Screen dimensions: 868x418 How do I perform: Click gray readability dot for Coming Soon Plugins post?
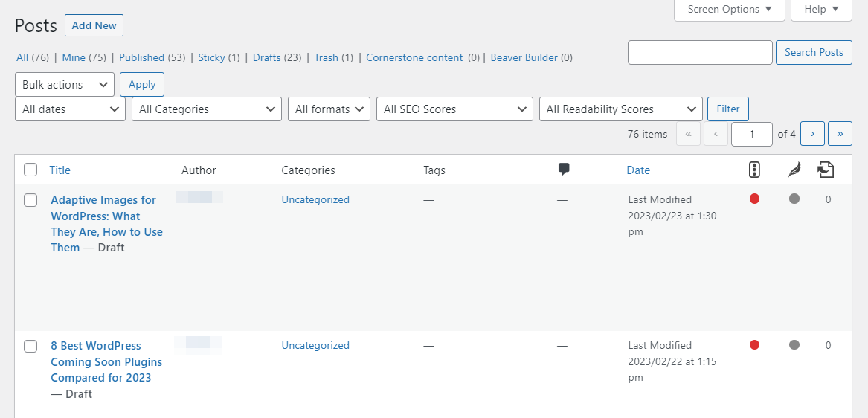click(x=794, y=344)
